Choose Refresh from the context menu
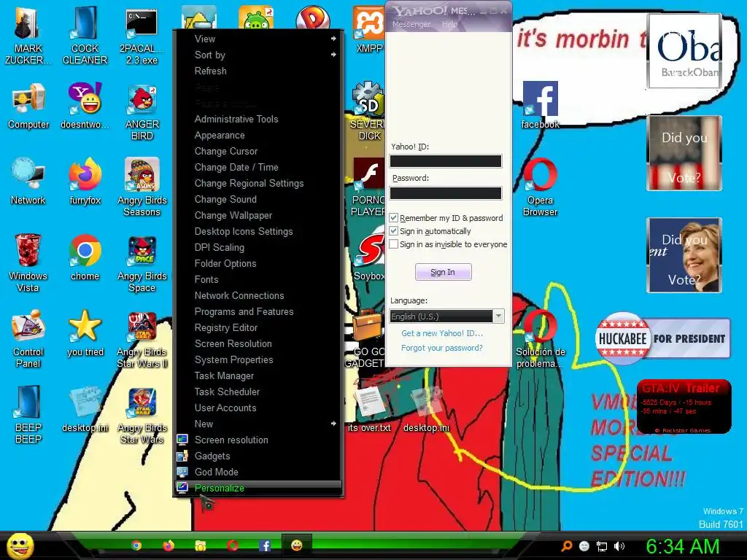747x560 pixels. (258, 71)
